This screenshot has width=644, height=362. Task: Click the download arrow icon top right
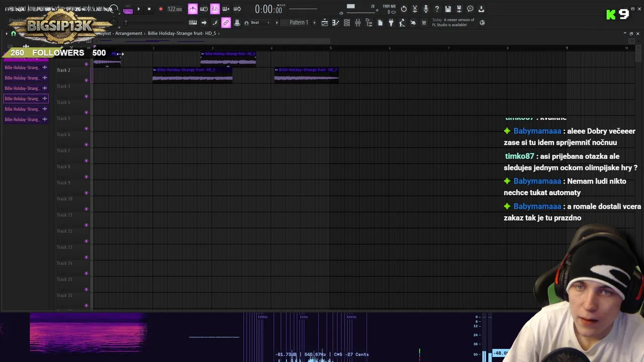click(481, 9)
